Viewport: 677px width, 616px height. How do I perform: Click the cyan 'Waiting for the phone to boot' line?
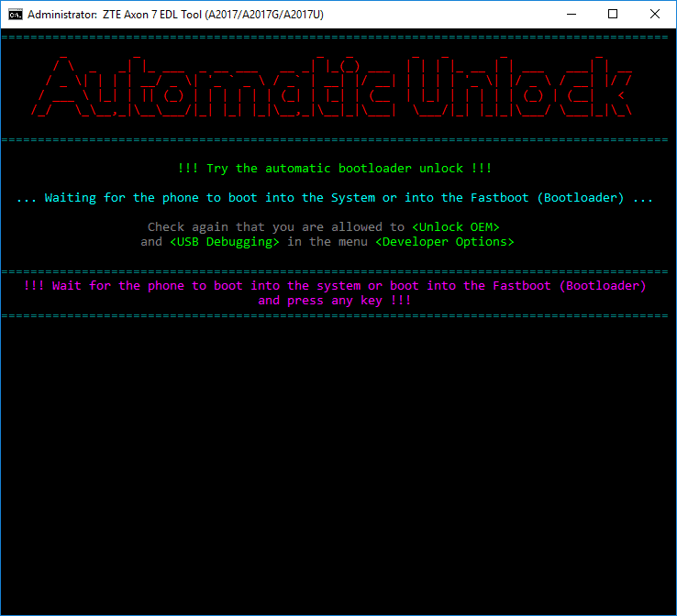[x=335, y=198]
